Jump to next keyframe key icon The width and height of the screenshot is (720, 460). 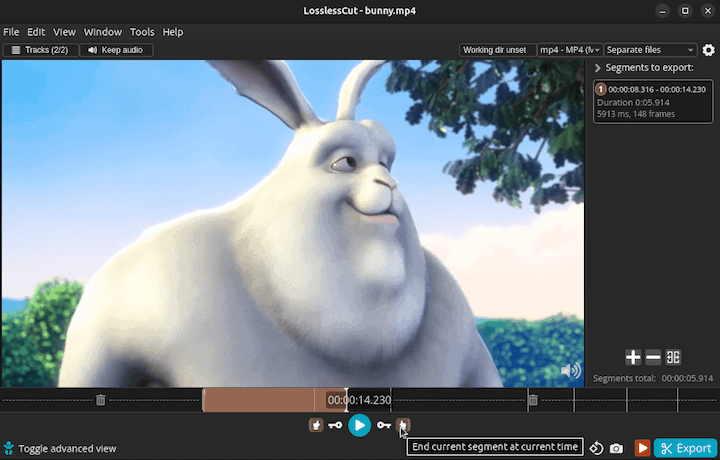click(384, 425)
